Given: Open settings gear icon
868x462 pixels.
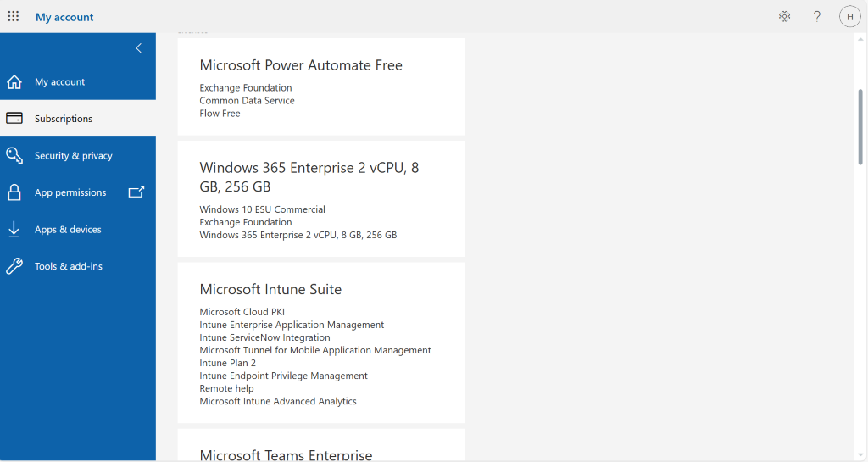Looking at the screenshot, I should pyautogui.click(x=784, y=17).
